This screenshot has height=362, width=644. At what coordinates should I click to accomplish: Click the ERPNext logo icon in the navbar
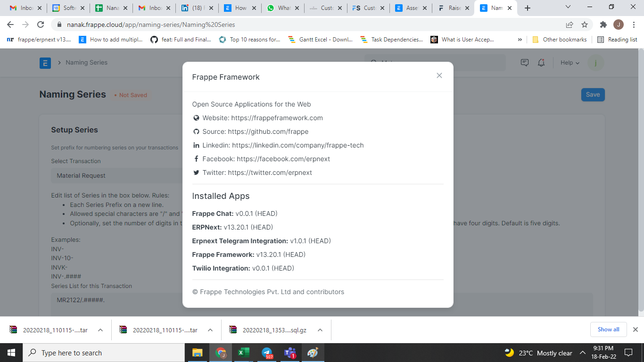point(45,62)
